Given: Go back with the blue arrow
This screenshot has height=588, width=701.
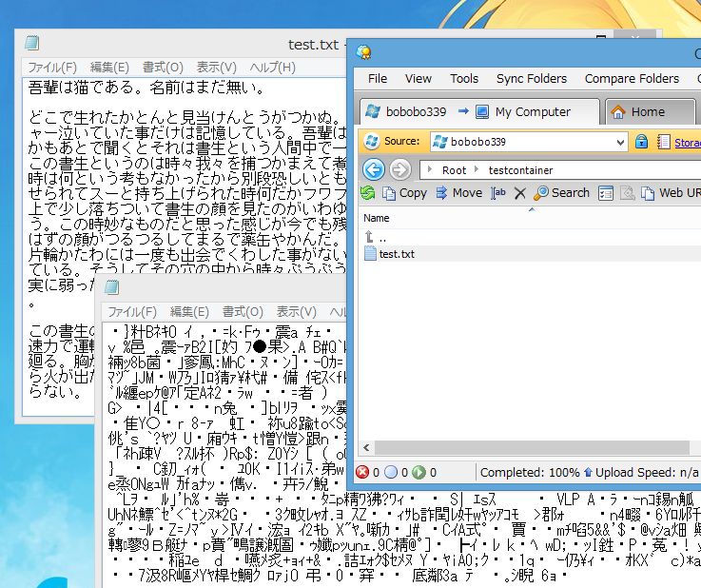Looking at the screenshot, I should coord(373,170).
